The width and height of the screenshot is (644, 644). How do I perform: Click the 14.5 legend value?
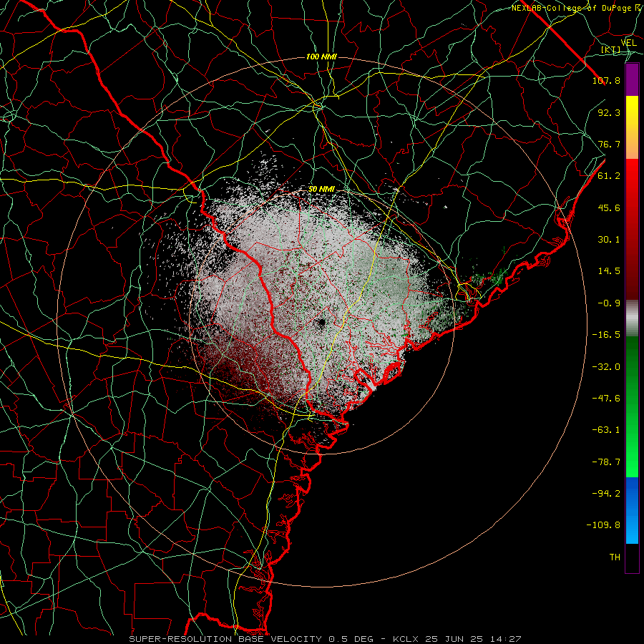click(609, 271)
